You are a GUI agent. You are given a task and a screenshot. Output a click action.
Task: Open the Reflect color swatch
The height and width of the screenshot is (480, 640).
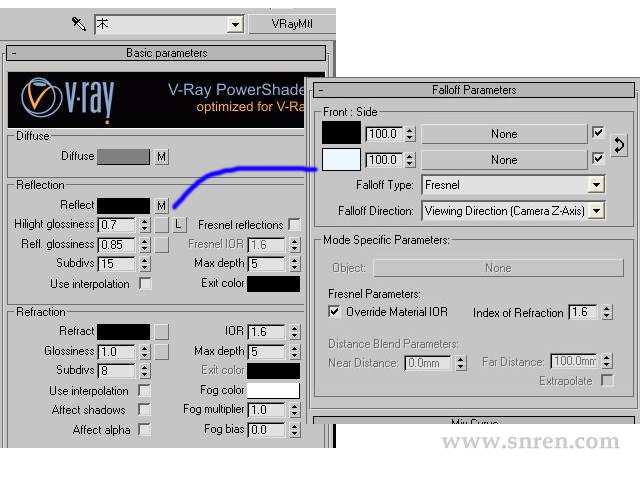(x=123, y=206)
